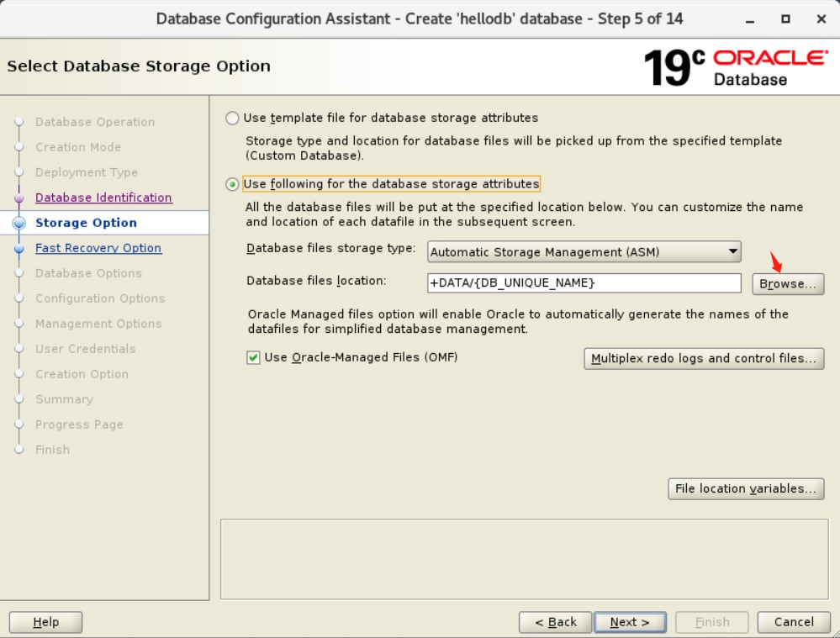The width and height of the screenshot is (840, 638).
Task: Open File location variables... dialog
Action: point(746,488)
